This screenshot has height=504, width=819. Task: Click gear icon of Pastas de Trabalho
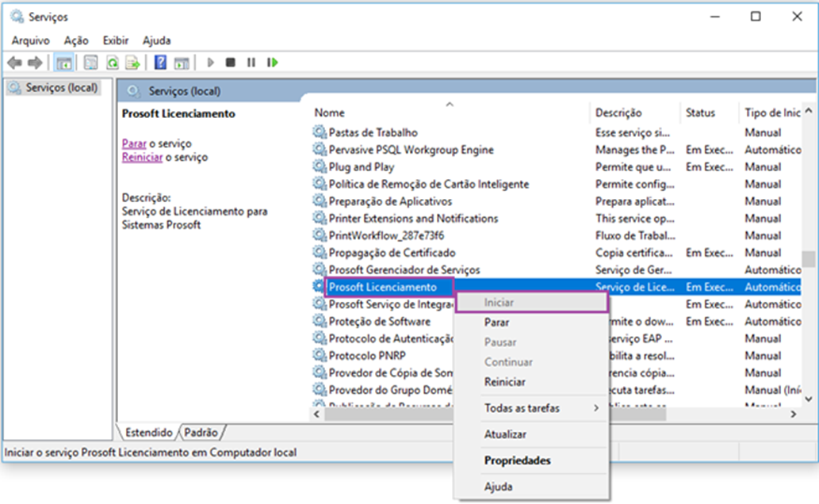point(320,132)
